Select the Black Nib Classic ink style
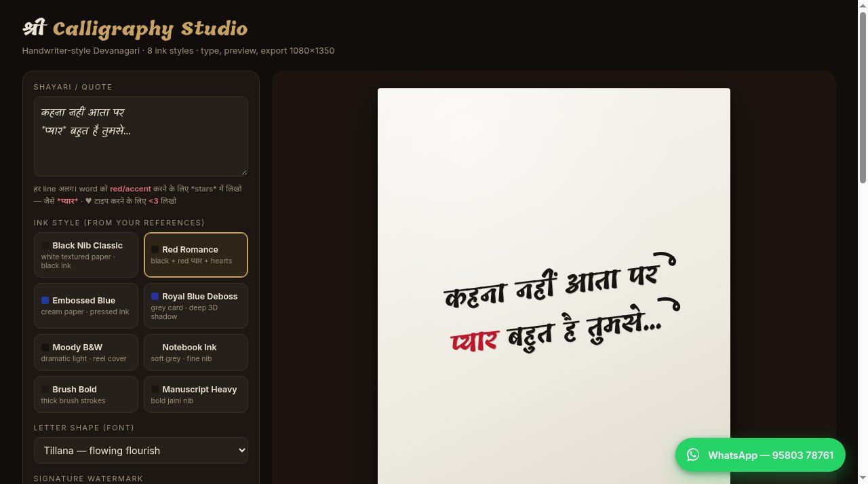 86,255
